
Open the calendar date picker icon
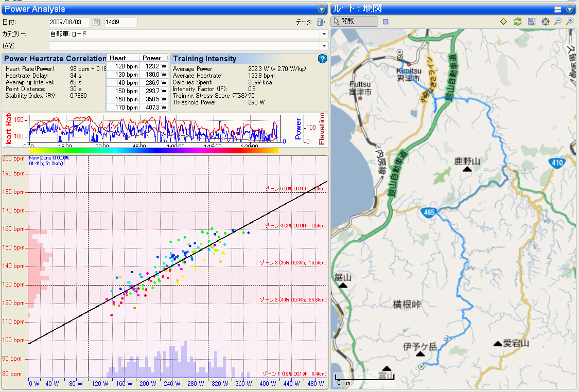click(x=96, y=22)
